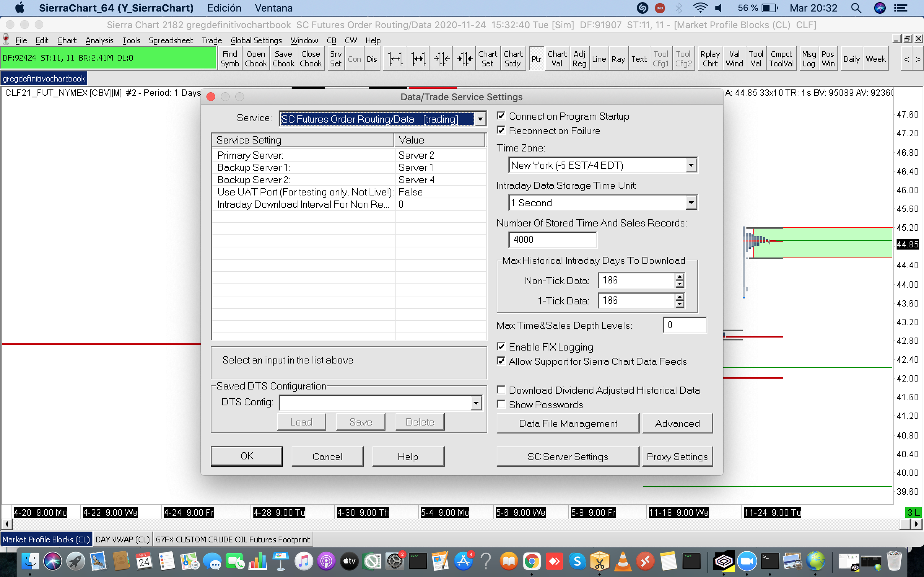Uncheck Connect on Program Startup
Image resolution: width=924 pixels, height=577 pixels.
click(x=501, y=116)
